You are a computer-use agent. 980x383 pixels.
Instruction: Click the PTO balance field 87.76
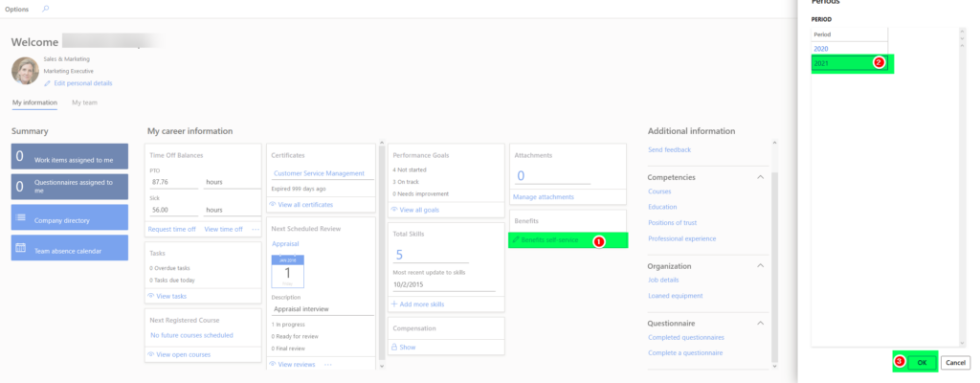tap(174, 182)
